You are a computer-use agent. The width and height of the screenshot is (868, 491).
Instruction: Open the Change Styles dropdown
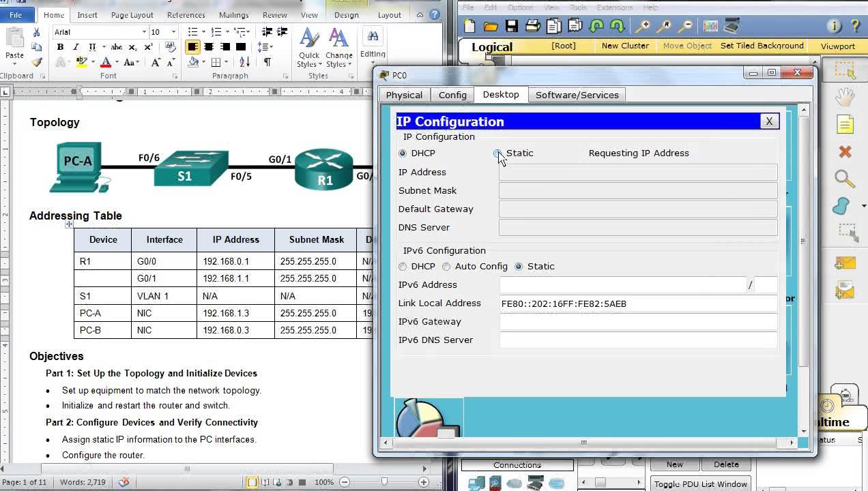click(338, 48)
